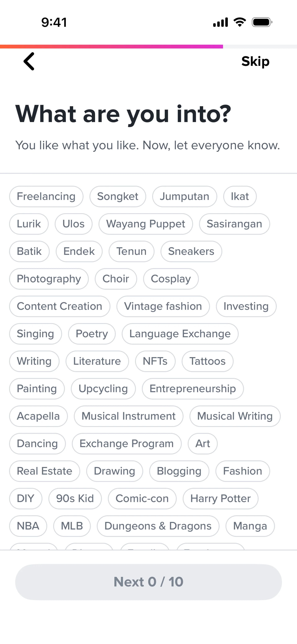Tap the NFTs interest chip

tap(155, 361)
